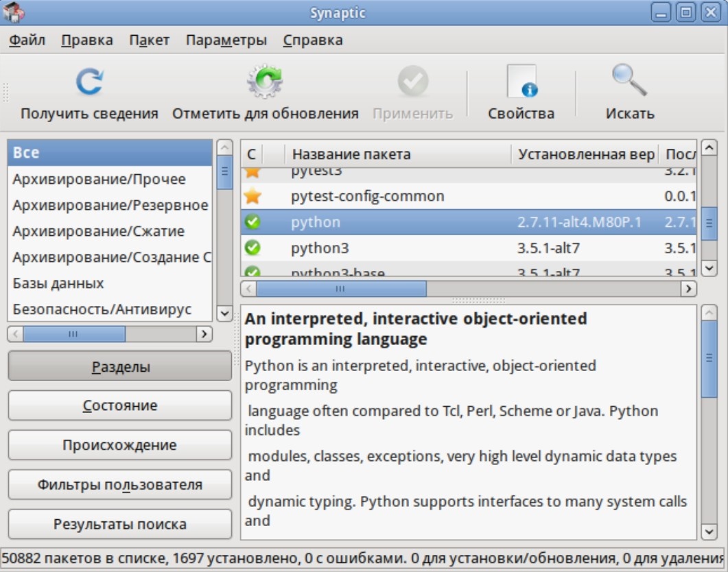This screenshot has height=572, width=728.
Task: Click the Mark for upgrade gear icon
Action: click(x=265, y=82)
